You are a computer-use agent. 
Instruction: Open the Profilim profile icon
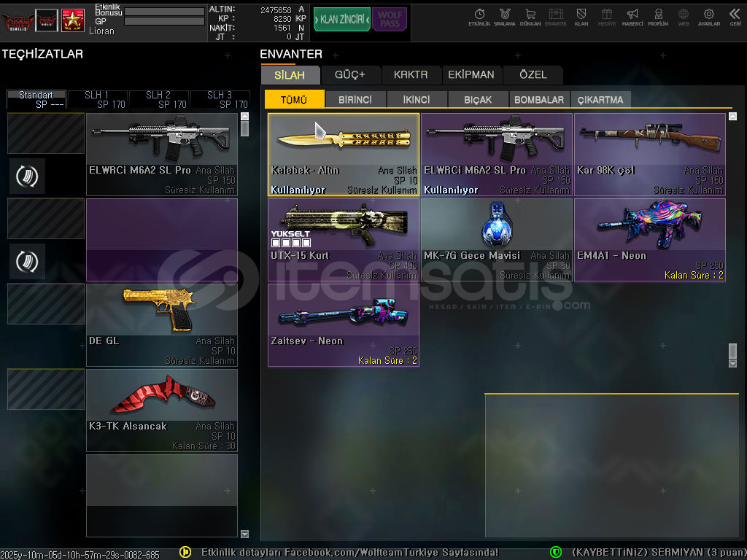[658, 17]
